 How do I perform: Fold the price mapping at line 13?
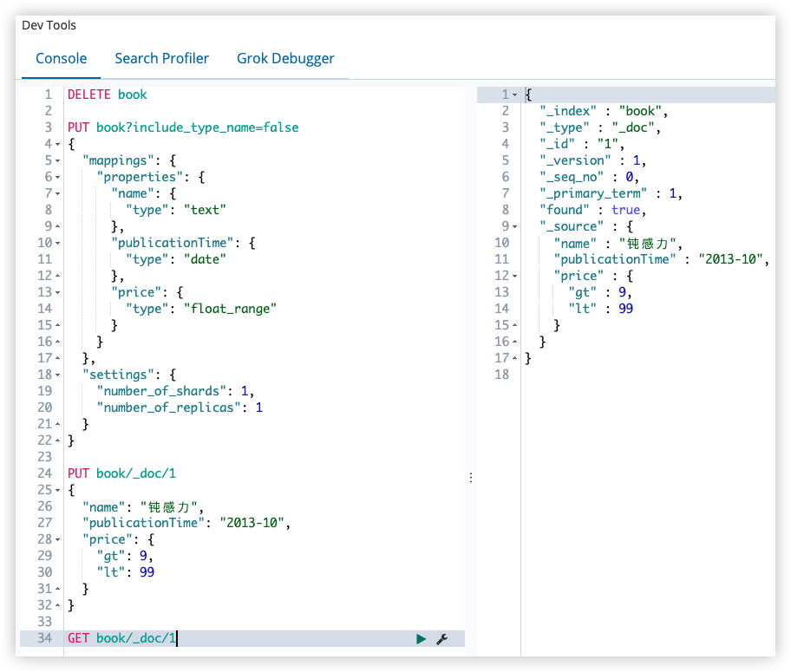pyautogui.click(x=57, y=293)
